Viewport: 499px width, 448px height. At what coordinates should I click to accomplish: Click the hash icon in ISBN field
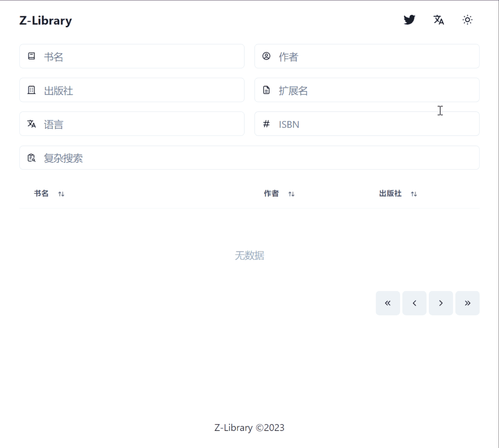pos(267,124)
